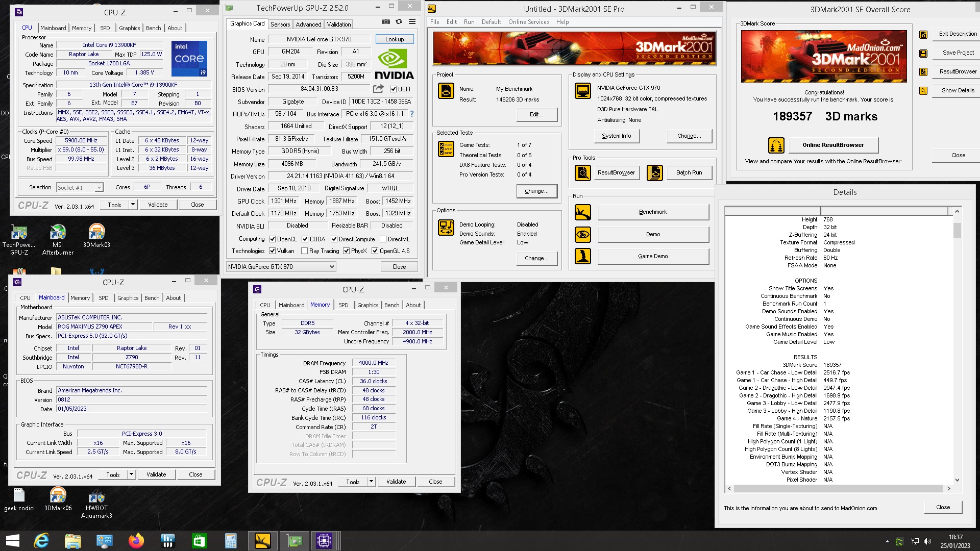Open Online Services menu in 3DMark2001
Screen dimensions: 980x551
528,22
